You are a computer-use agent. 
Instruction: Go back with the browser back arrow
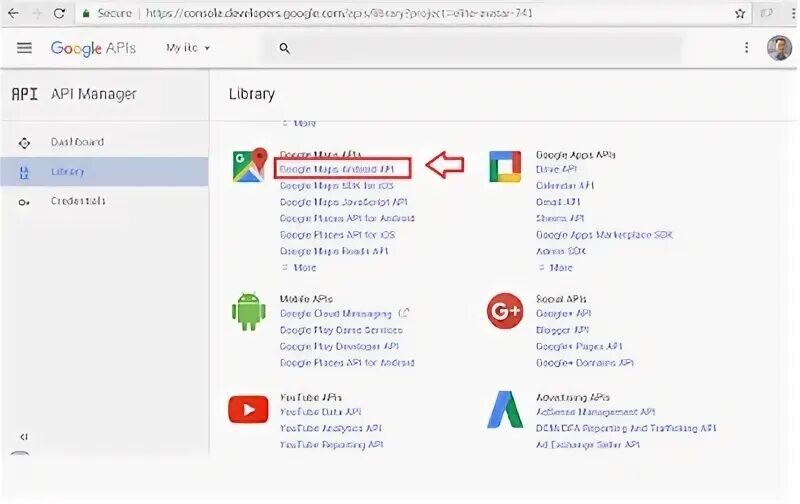[x=13, y=13]
